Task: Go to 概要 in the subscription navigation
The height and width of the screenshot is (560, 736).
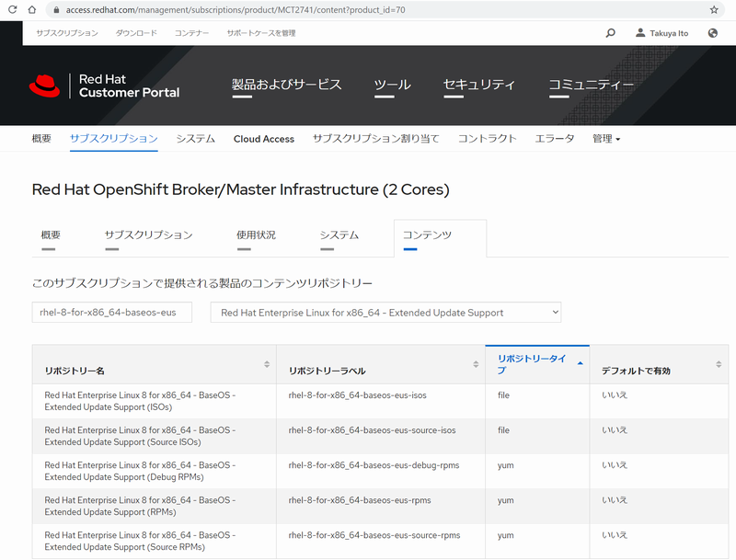Action: (41, 138)
